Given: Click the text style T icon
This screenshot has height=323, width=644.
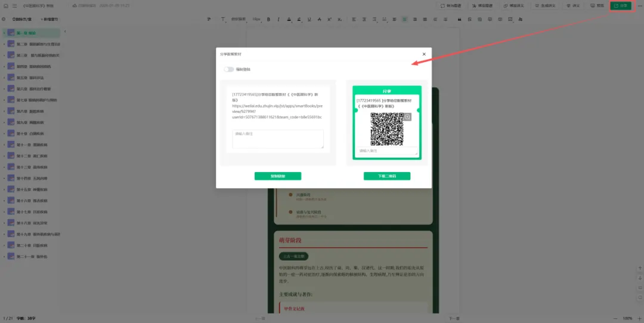Looking at the screenshot, I should [x=223, y=19].
